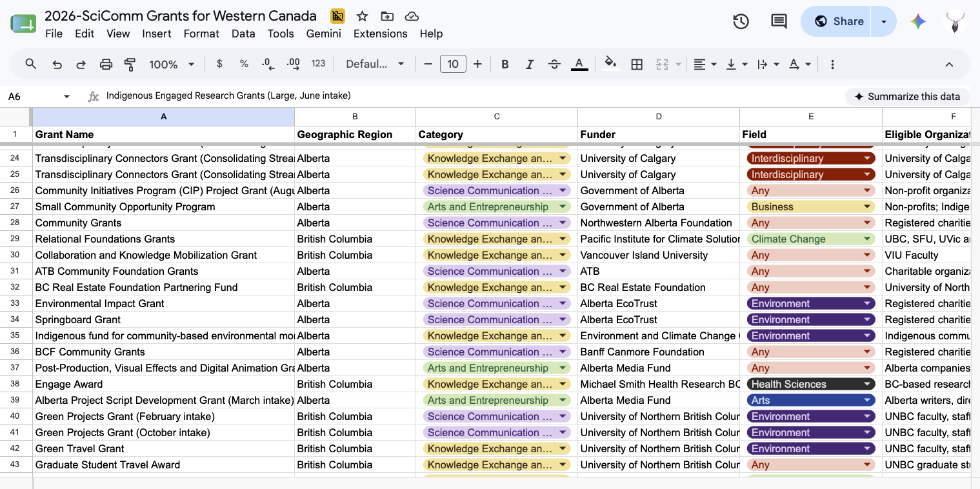
Task: Decrease decimal places
Action: coord(268,64)
